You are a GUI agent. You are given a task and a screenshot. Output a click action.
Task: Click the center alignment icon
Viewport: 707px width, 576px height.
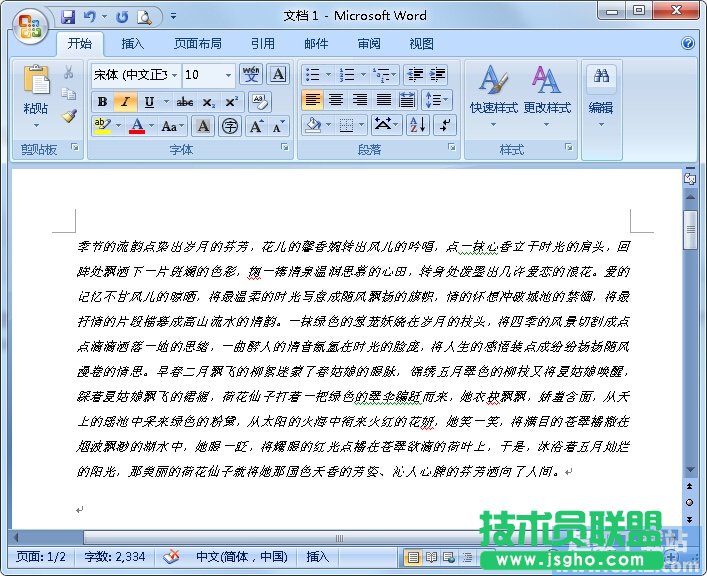pos(336,100)
